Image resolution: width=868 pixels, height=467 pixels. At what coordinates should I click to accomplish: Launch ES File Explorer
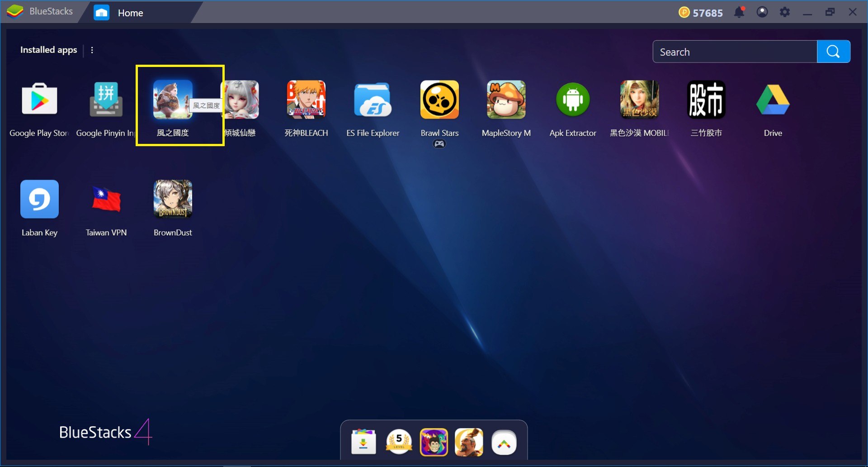373,99
